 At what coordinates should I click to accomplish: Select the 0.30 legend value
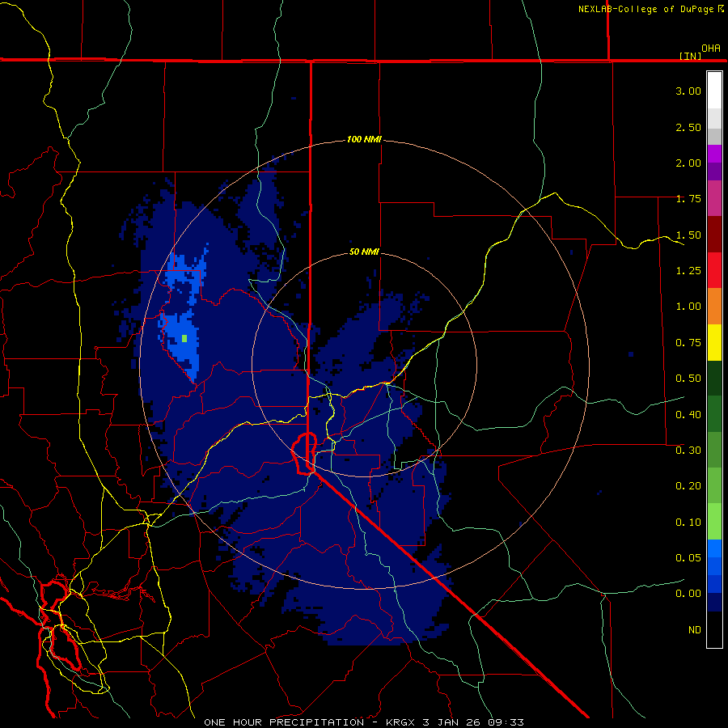point(688,451)
